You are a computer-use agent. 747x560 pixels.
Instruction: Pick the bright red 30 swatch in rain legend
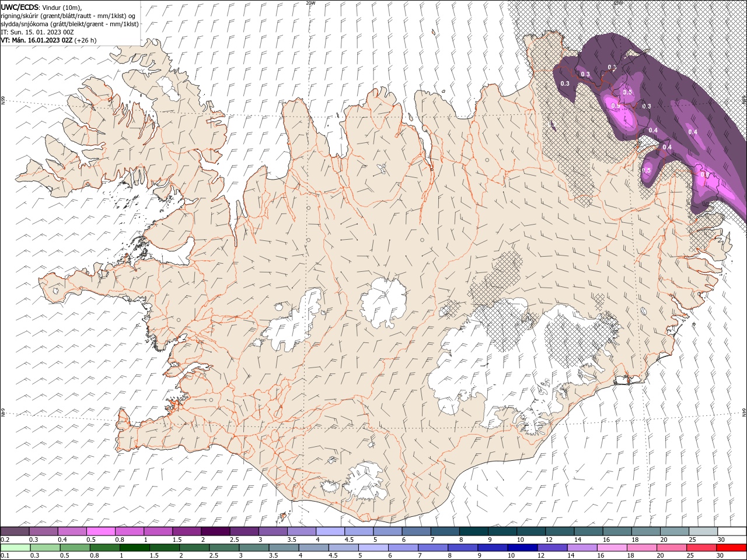(731, 547)
